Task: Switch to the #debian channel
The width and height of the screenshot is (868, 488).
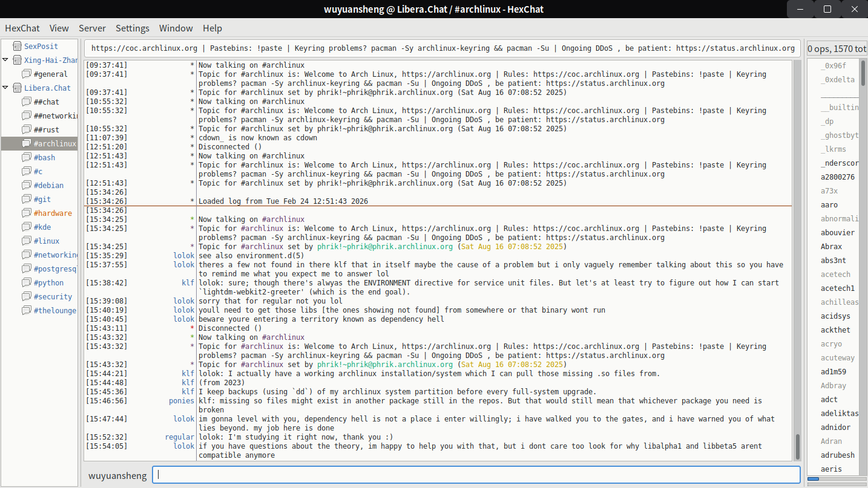Action: click(x=48, y=185)
